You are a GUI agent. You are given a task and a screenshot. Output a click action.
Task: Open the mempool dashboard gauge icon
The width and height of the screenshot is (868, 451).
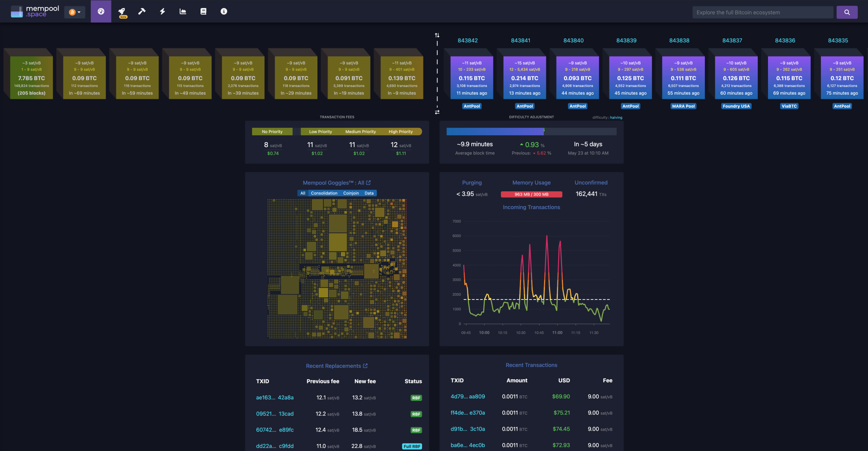[101, 11]
